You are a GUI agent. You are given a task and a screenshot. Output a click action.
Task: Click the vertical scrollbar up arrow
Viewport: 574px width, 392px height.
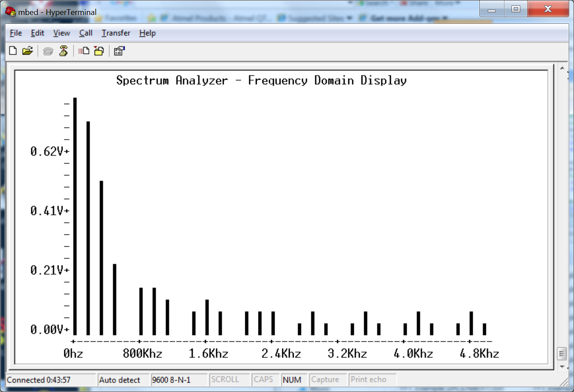click(x=561, y=68)
